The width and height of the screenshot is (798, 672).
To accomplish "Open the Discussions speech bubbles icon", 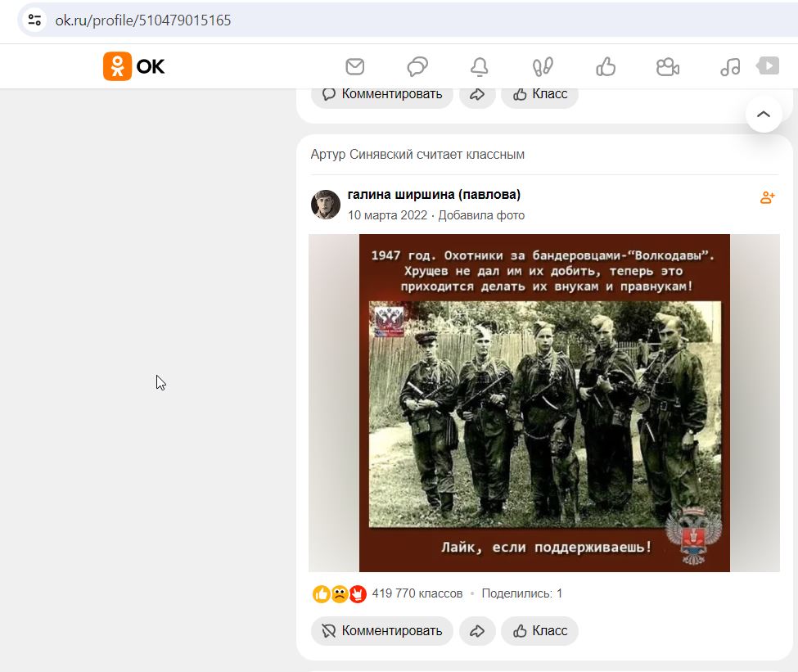I will coord(417,66).
